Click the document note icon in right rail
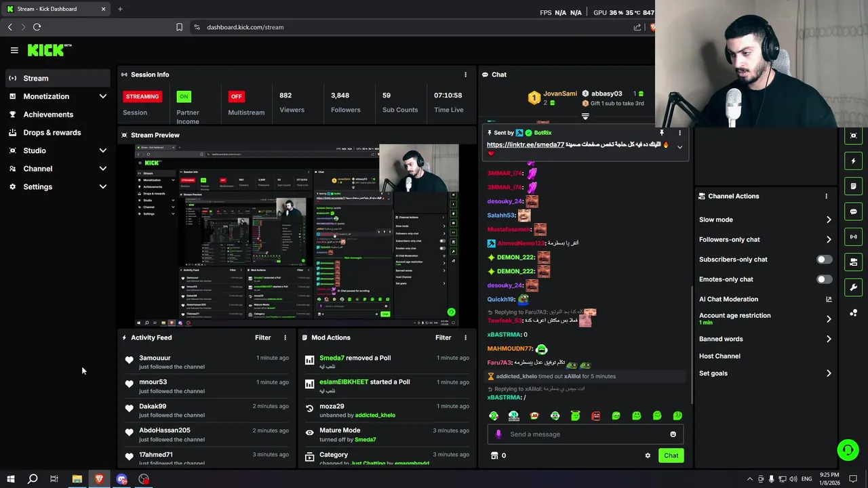This screenshot has width=868, height=488. (853, 186)
